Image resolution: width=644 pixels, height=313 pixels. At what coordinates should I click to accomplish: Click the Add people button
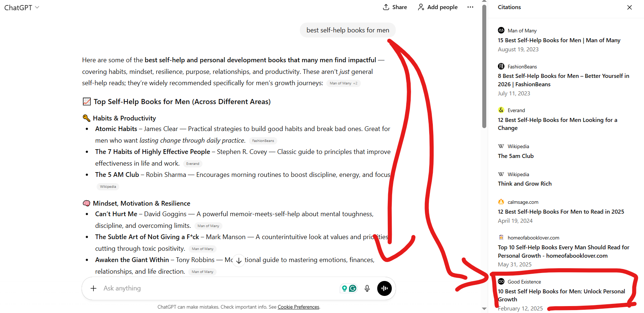438,7
